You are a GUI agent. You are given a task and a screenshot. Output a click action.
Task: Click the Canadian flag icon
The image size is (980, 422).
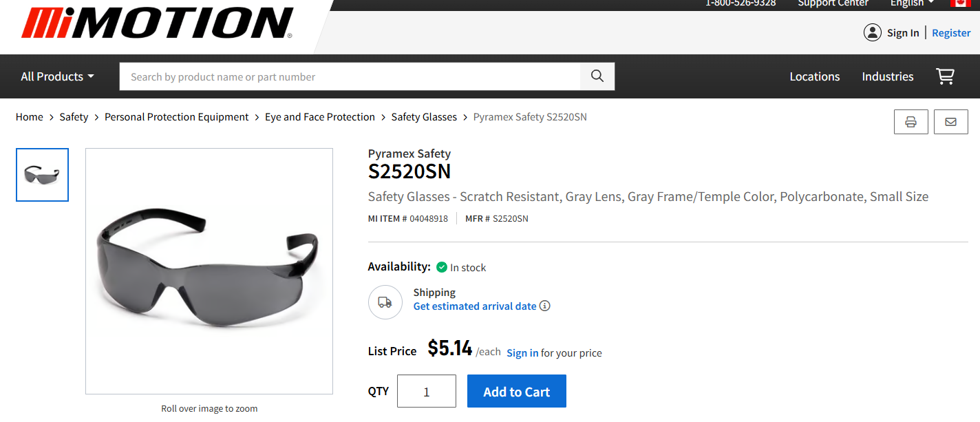tap(961, 3)
